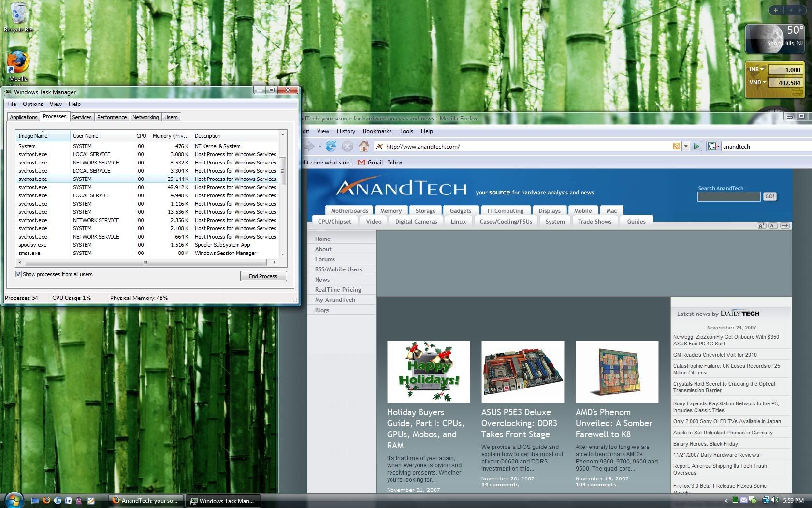Click the Show Desktop quick launch icon

pyautogui.click(x=35, y=501)
